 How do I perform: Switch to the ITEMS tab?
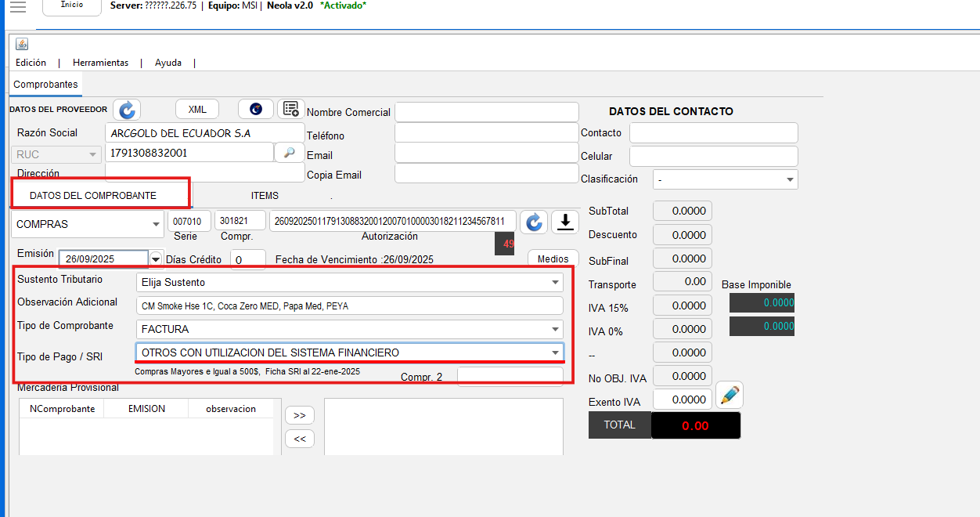tap(265, 196)
